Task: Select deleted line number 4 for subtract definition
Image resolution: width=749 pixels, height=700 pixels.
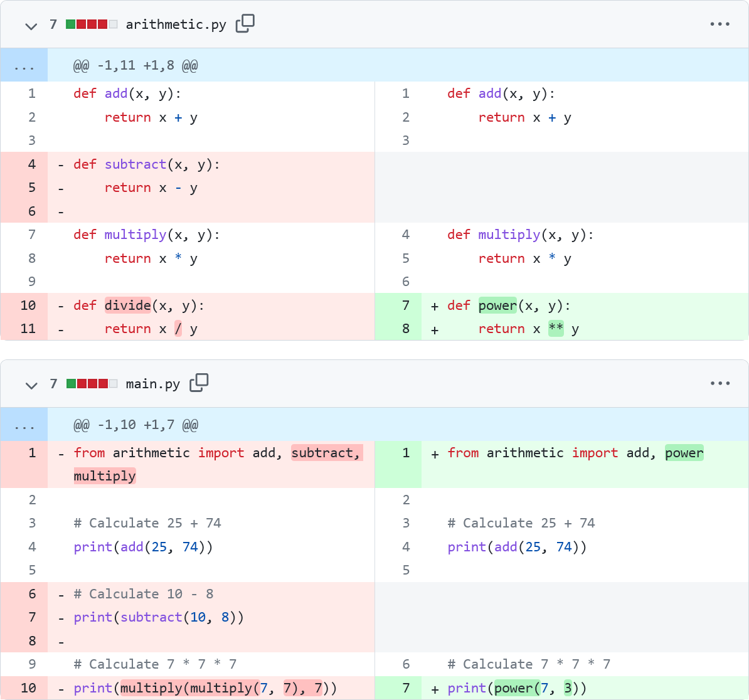Action: coord(31,164)
